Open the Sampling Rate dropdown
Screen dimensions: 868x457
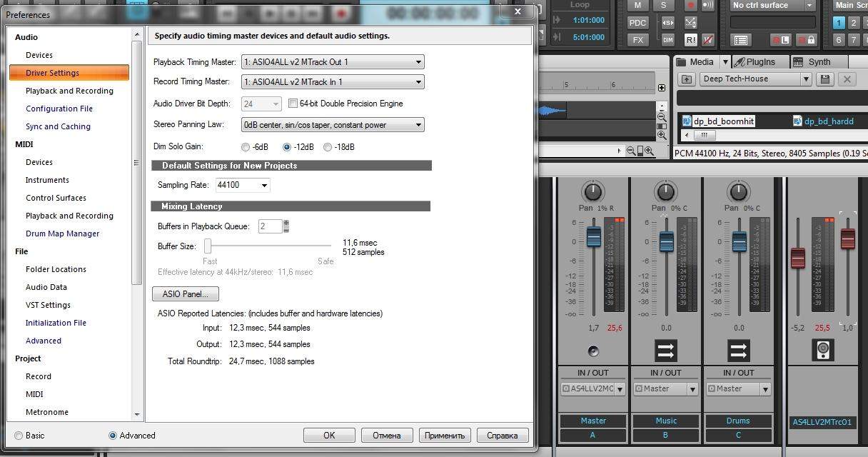click(x=243, y=186)
